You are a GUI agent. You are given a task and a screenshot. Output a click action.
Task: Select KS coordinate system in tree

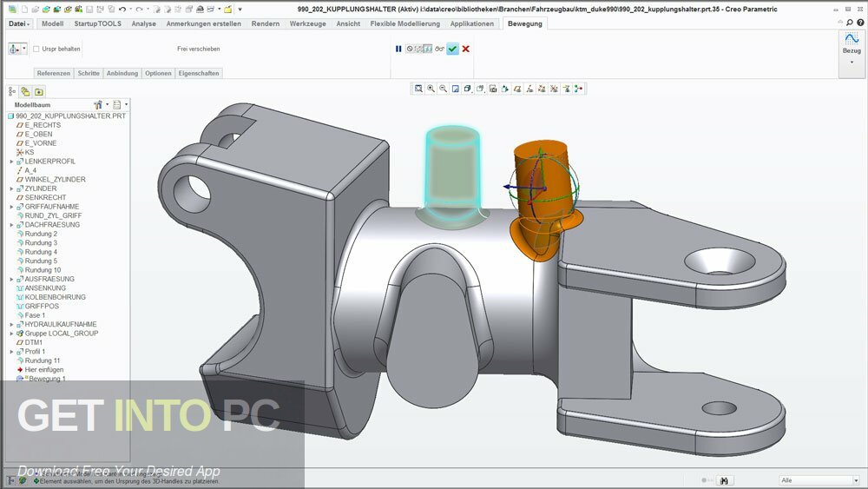30,152
